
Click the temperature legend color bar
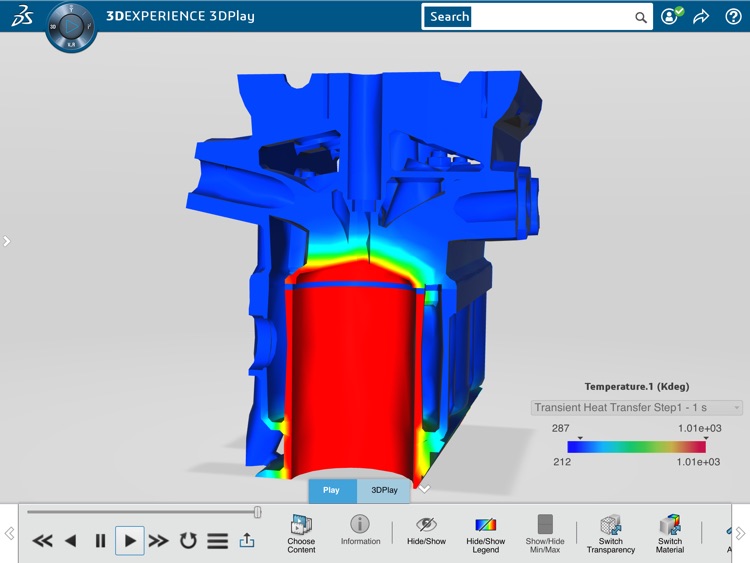point(636,447)
